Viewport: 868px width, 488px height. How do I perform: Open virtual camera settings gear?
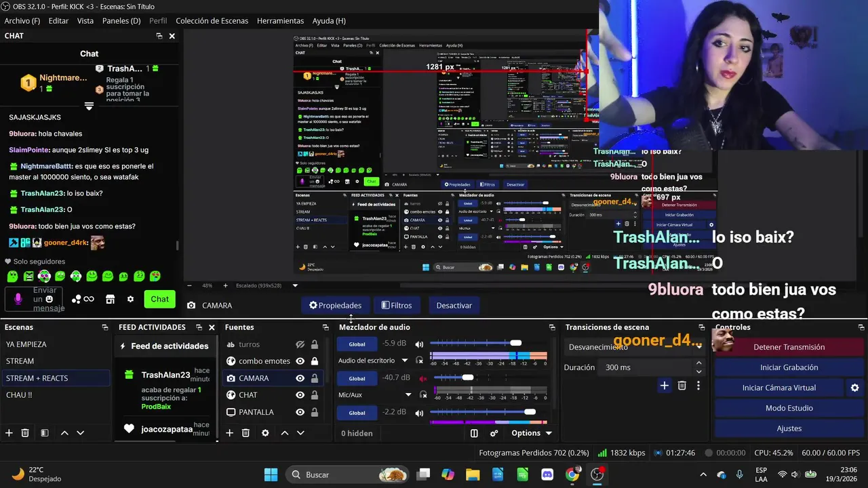click(x=854, y=388)
